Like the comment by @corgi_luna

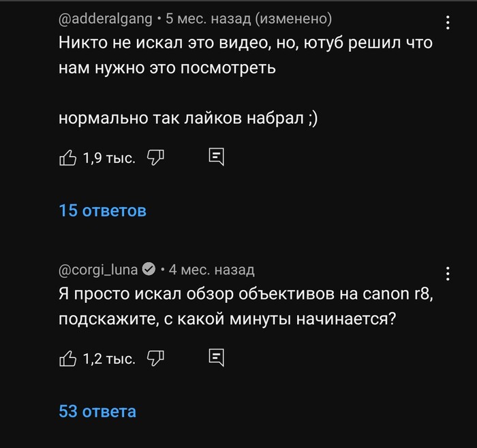[68, 357]
